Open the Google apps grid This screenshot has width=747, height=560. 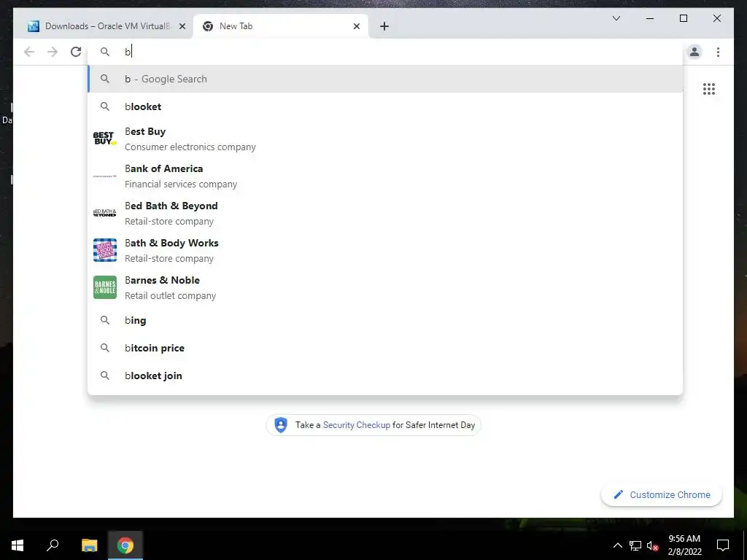(709, 89)
